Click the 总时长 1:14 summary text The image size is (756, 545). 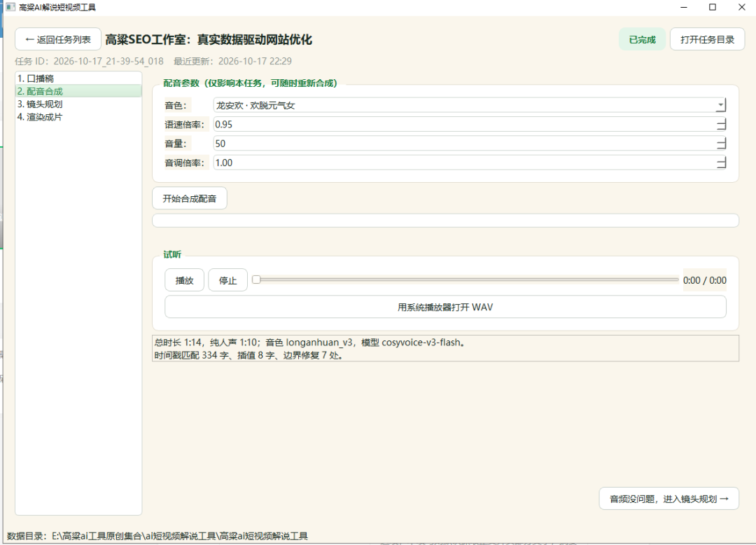[x=309, y=343]
